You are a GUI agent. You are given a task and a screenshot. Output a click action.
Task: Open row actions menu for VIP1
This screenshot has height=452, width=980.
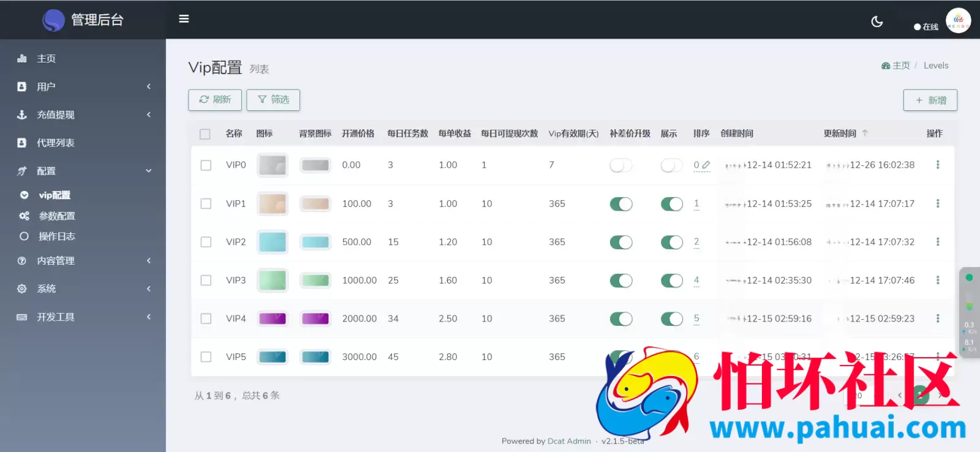click(x=938, y=203)
